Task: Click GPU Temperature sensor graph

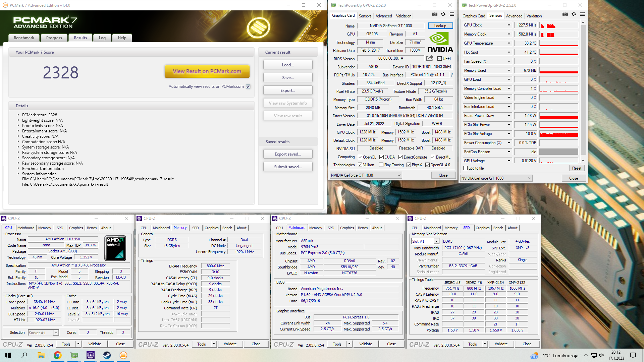Action: [559, 43]
